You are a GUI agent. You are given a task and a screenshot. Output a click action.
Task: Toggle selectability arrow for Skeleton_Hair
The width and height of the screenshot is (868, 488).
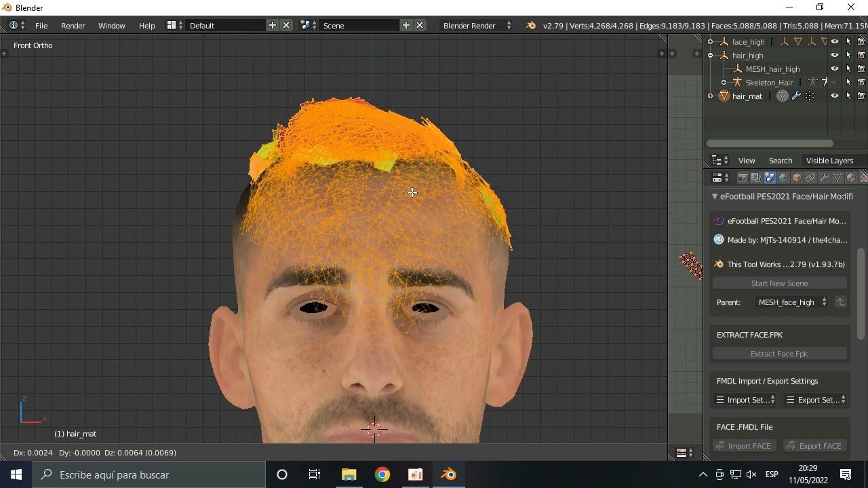click(848, 82)
